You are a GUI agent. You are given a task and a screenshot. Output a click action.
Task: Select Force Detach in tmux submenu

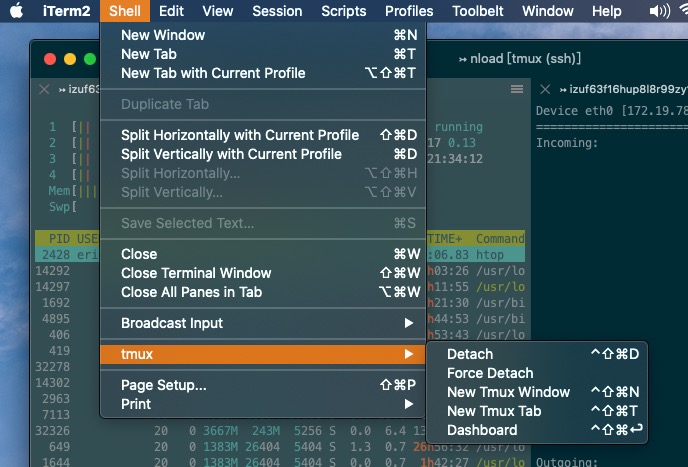click(537, 373)
